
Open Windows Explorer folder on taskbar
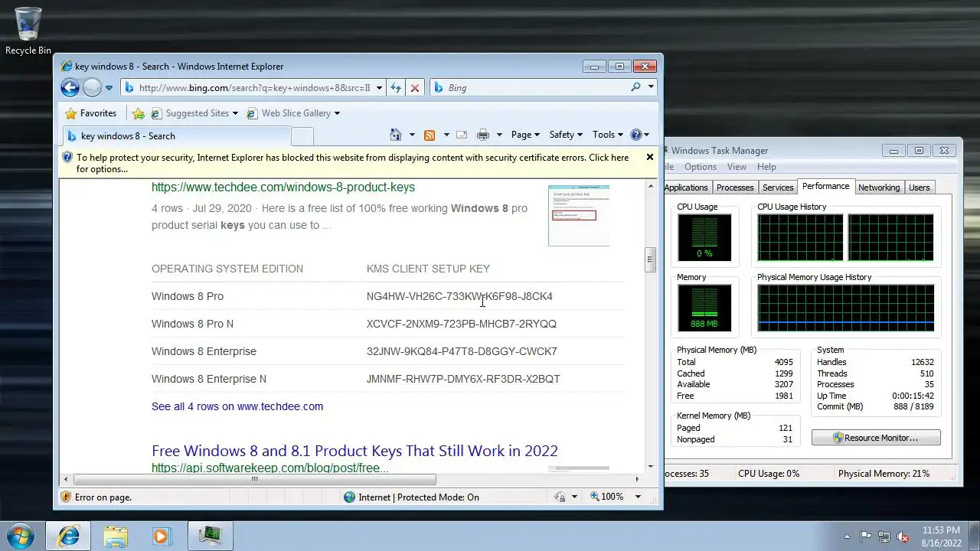pyautogui.click(x=116, y=536)
